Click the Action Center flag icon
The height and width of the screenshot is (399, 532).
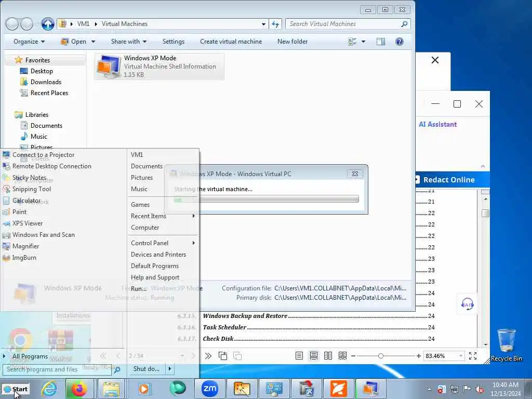tap(467, 389)
